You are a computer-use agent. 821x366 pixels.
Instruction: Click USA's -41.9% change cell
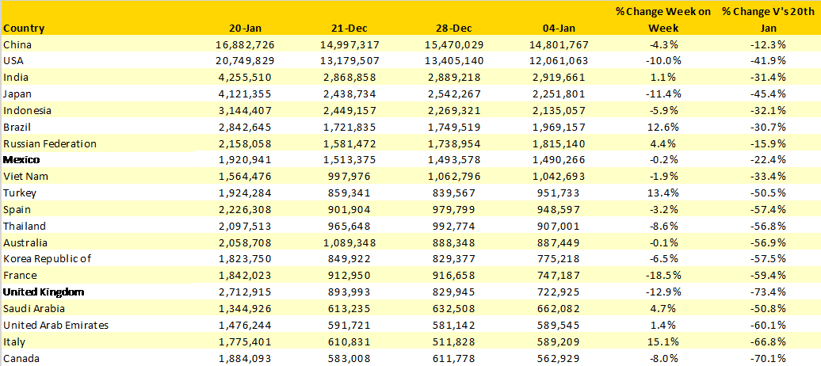[768, 61]
